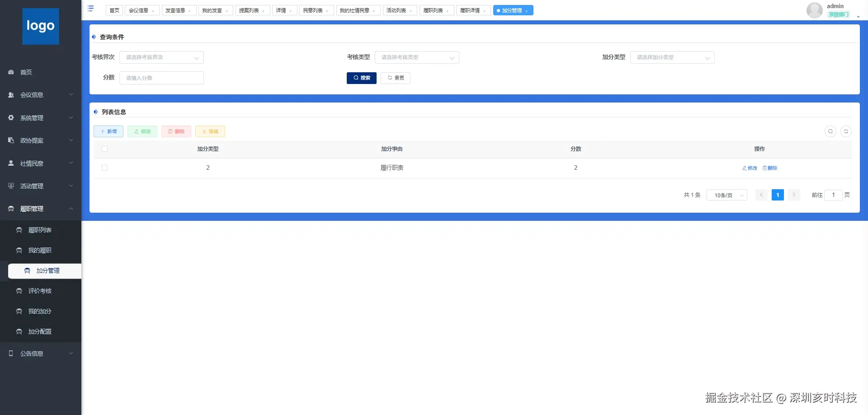Open 我的加分 in the sidebar
This screenshot has height=415, width=868.
click(x=41, y=312)
